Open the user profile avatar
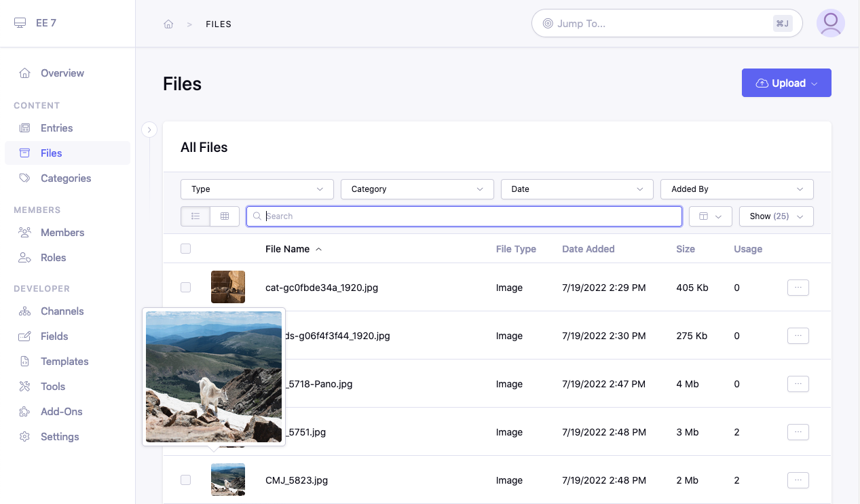Image resolution: width=860 pixels, height=504 pixels. tap(831, 23)
